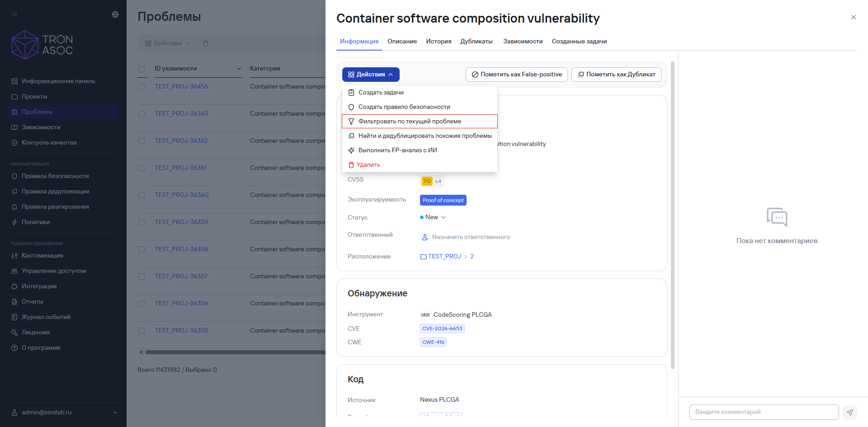Click Пометить как Дубликат button
The width and height of the screenshot is (868, 427).
tap(617, 75)
